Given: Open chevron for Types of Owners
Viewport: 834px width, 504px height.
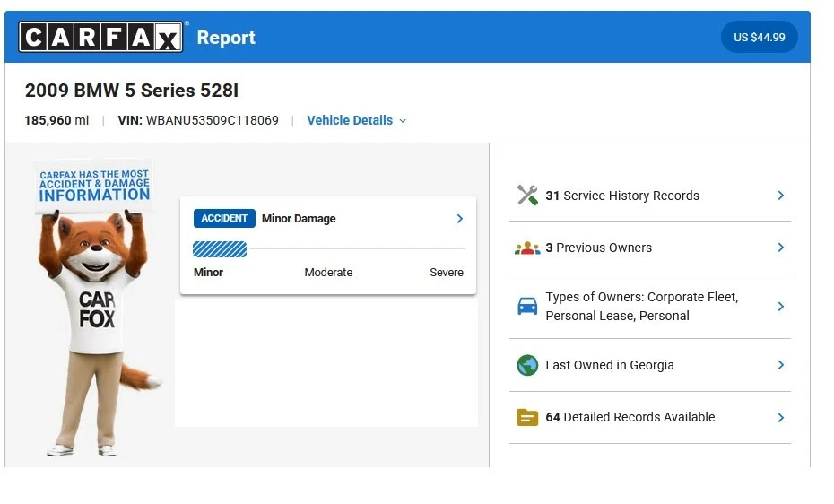Looking at the screenshot, I should click(x=781, y=306).
